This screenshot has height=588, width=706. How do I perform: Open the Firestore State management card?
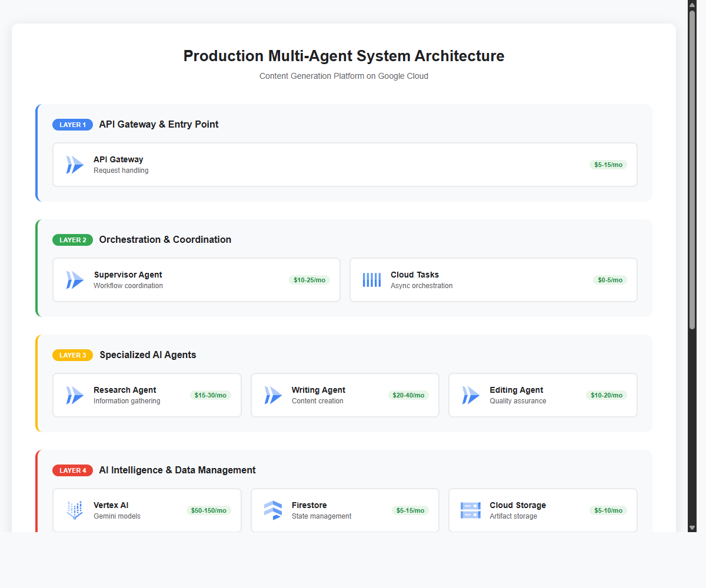(345, 510)
